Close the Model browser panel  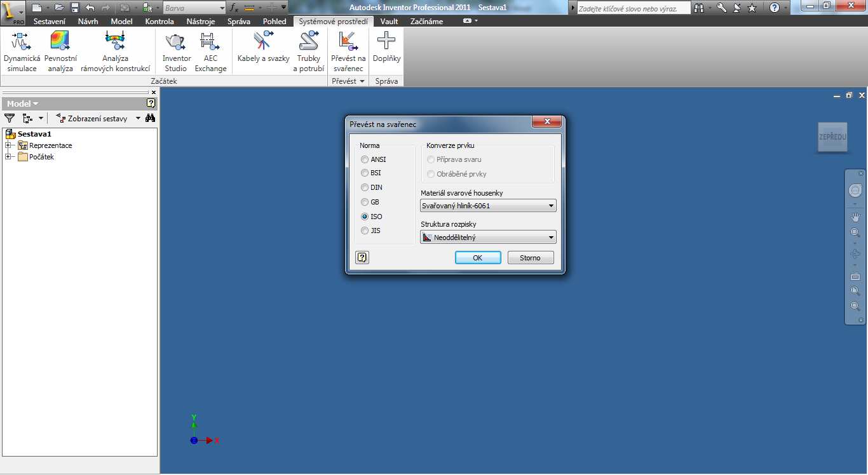[153, 92]
